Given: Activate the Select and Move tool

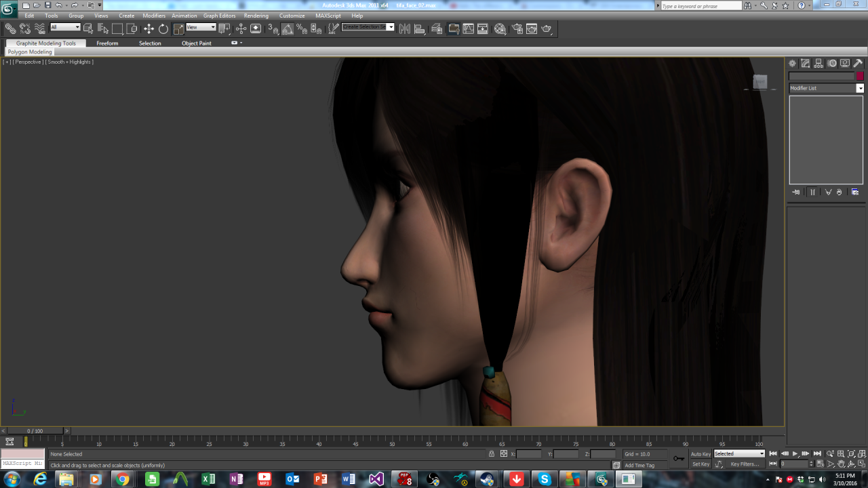Looking at the screenshot, I should pyautogui.click(x=149, y=28).
